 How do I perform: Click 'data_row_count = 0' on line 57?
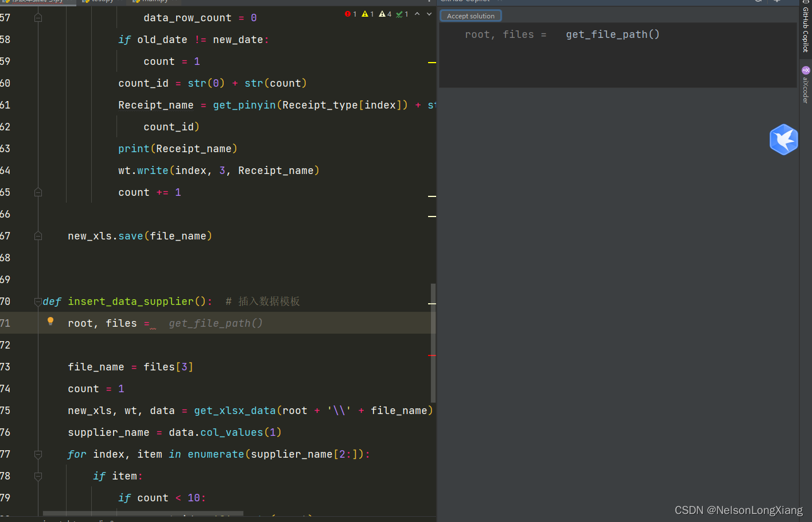[x=200, y=18]
